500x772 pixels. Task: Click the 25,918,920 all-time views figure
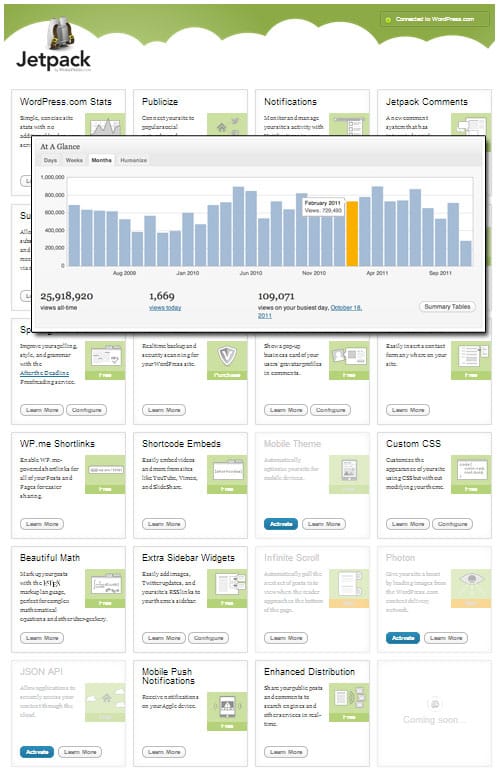point(66,296)
